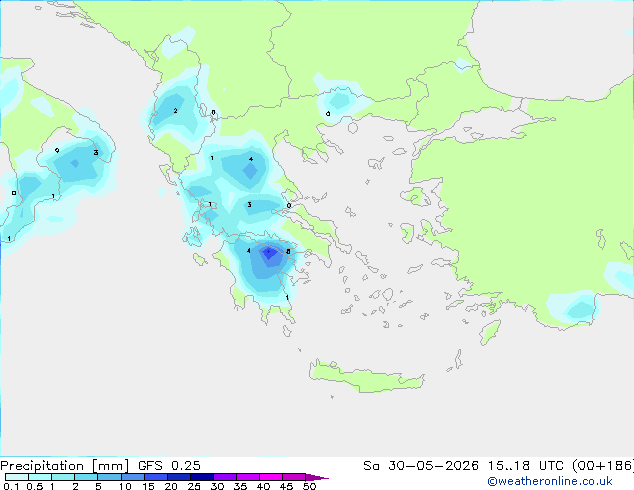Click the '0.5' legend scale label
Viewport: 634px width, 490px height.
35,486
